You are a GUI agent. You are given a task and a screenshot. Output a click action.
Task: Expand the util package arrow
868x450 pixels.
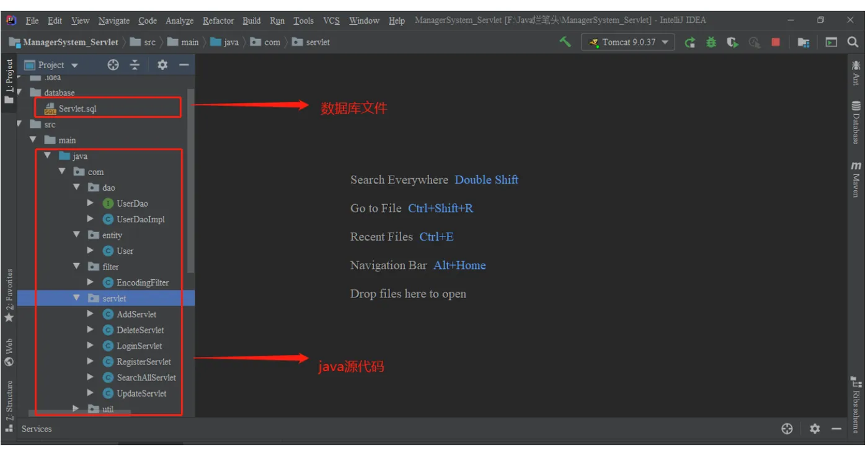[76, 408]
